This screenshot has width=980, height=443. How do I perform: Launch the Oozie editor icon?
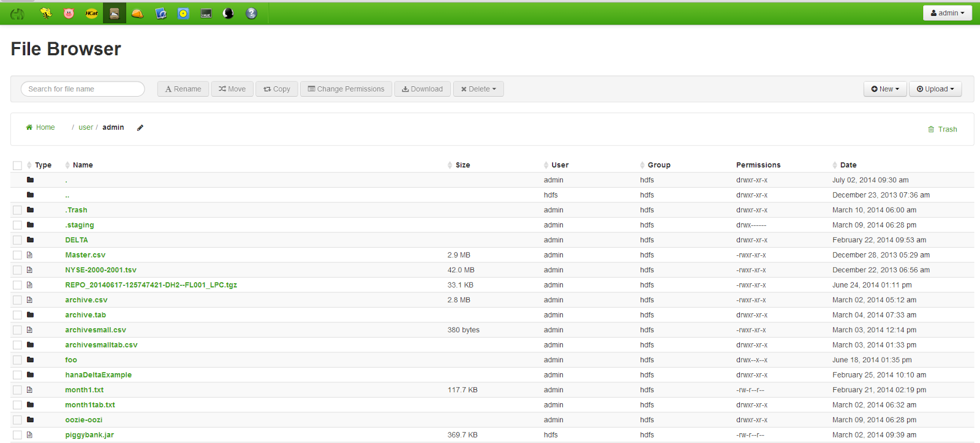183,13
